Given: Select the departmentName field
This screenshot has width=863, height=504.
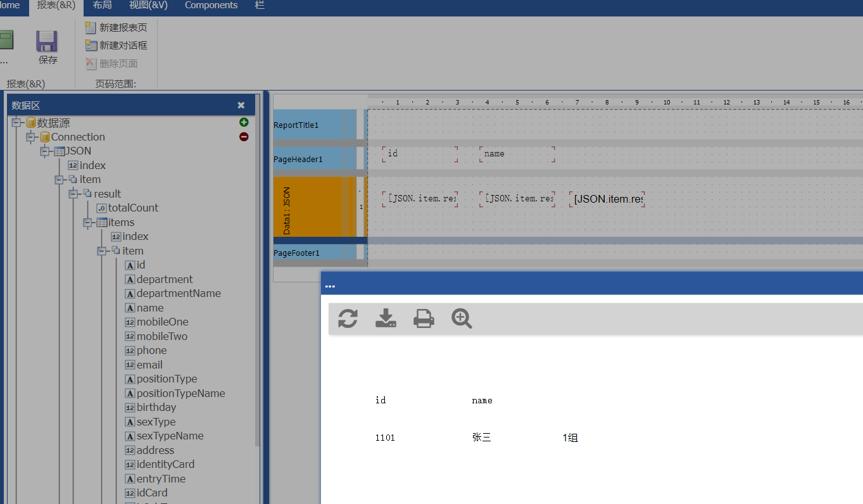Looking at the screenshot, I should pyautogui.click(x=173, y=293).
